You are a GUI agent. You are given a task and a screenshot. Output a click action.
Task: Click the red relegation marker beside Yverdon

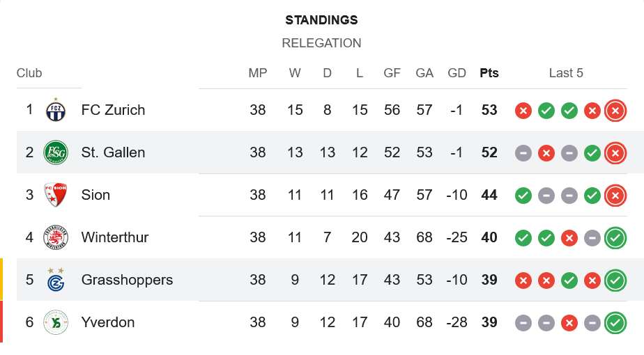coord(1,322)
